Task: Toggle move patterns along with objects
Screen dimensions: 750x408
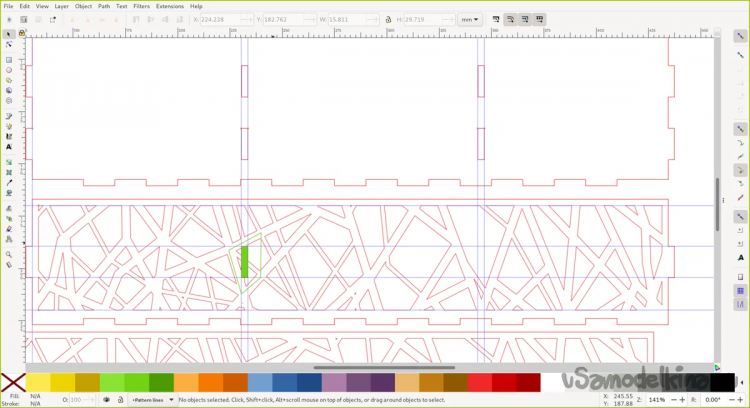Action: click(540, 19)
